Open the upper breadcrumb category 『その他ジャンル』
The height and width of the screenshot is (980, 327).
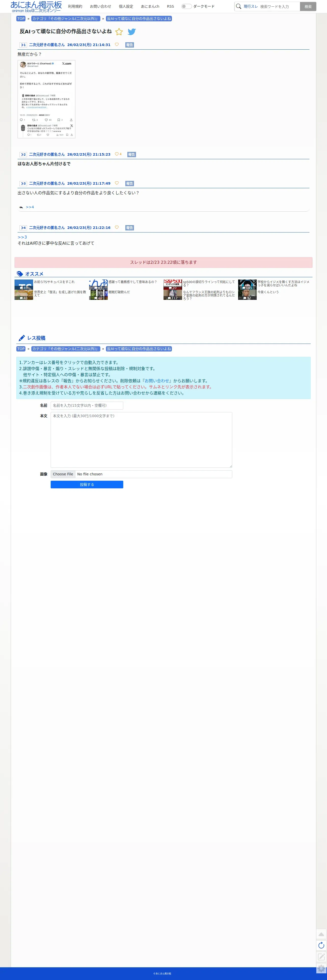point(65,19)
